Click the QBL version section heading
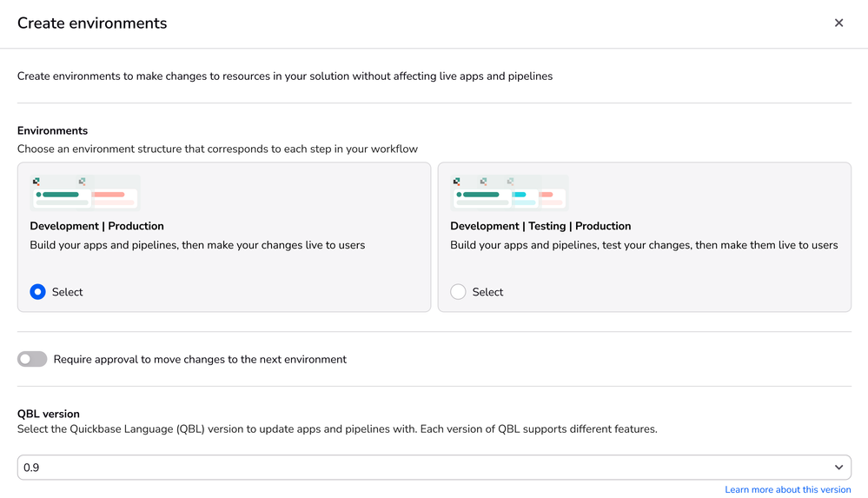Image resolution: width=868 pixels, height=498 pixels. [x=49, y=414]
